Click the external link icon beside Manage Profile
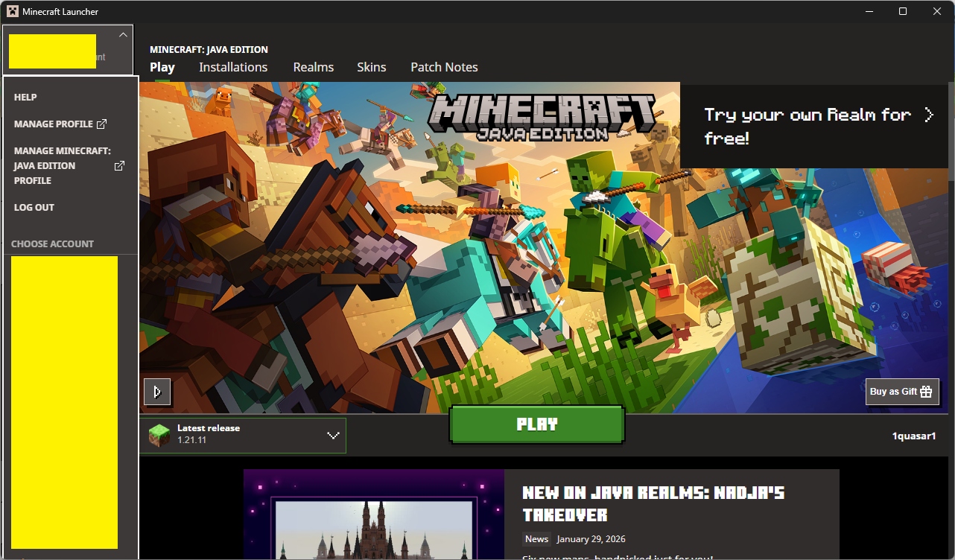 pyautogui.click(x=102, y=124)
